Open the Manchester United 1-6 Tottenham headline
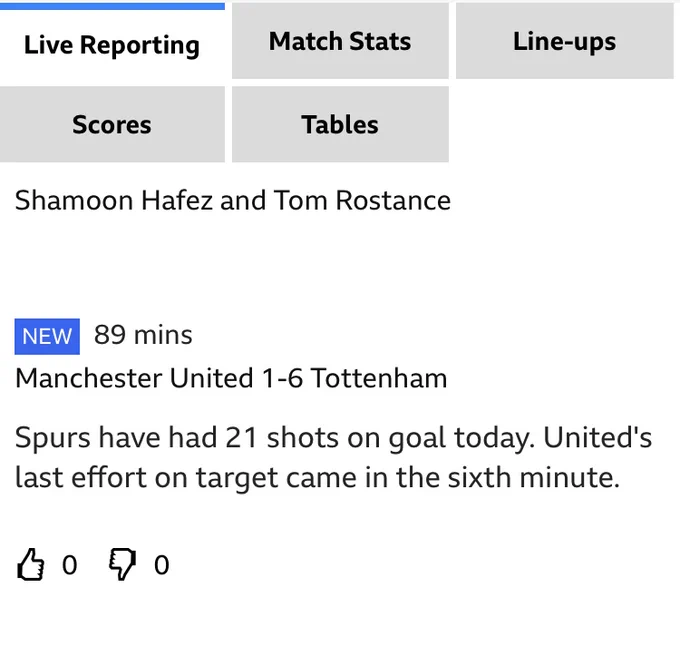This screenshot has width=680, height=646. pos(231,378)
